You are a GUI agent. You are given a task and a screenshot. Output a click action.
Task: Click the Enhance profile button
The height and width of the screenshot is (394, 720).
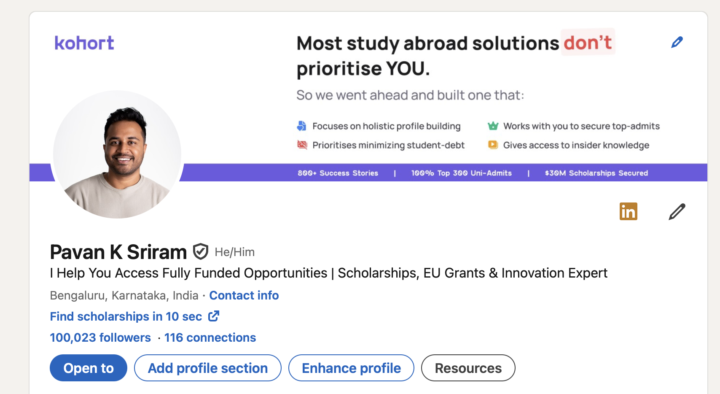pyautogui.click(x=351, y=368)
